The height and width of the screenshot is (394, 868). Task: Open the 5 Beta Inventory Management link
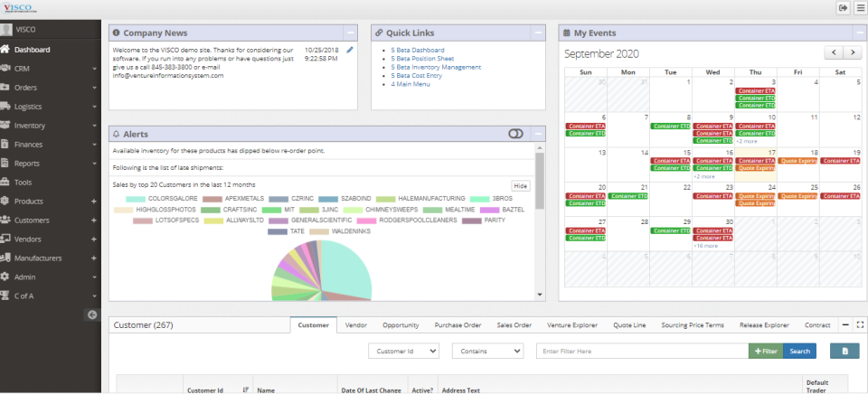coord(436,67)
